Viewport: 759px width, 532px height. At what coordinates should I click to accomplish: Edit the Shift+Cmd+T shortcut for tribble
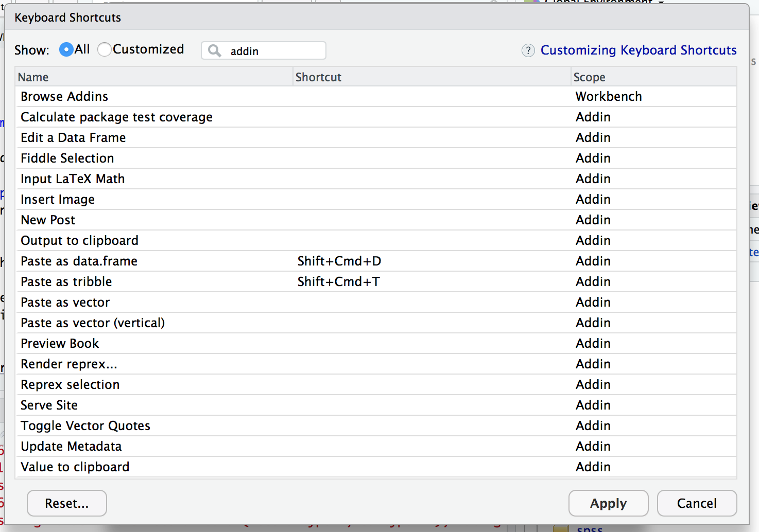[x=339, y=282]
